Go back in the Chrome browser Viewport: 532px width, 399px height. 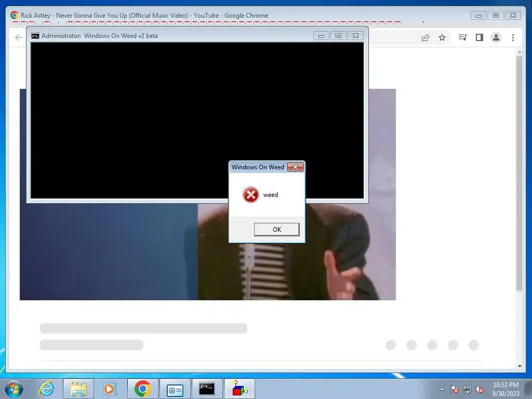19,37
